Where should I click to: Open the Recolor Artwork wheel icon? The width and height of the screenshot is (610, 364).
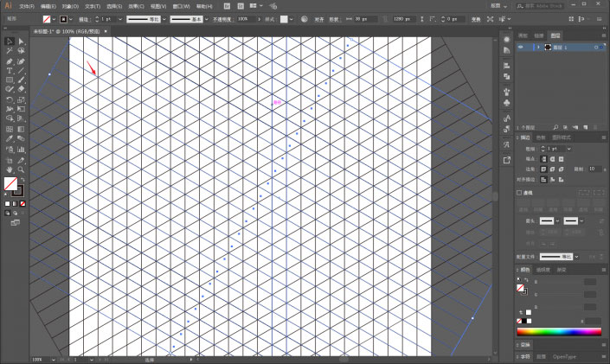pos(305,19)
